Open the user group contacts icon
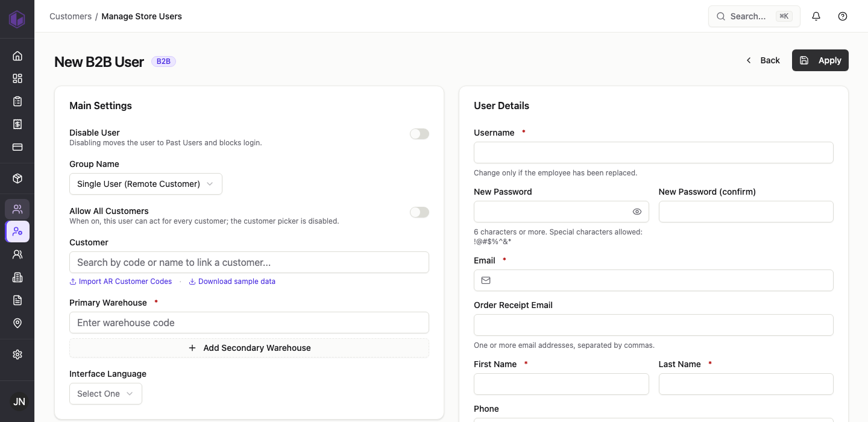Viewport: 868px width, 422px height. (17, 254)
